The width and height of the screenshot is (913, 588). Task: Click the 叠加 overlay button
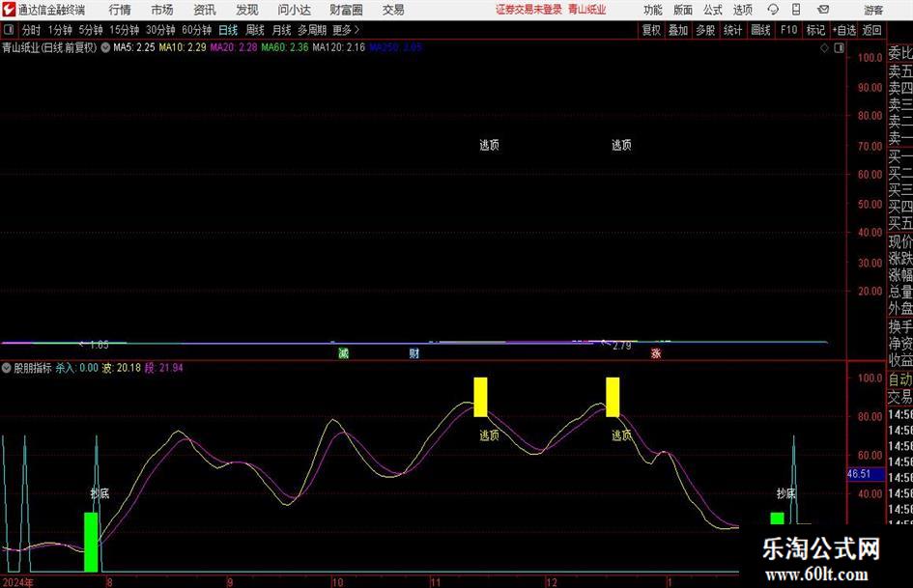tap(678, 30)
